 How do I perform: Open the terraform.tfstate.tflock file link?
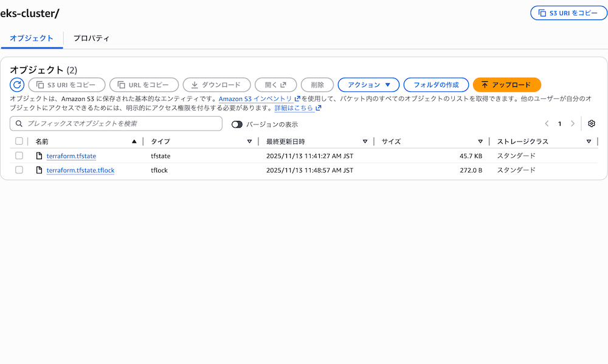click(80, 170)
